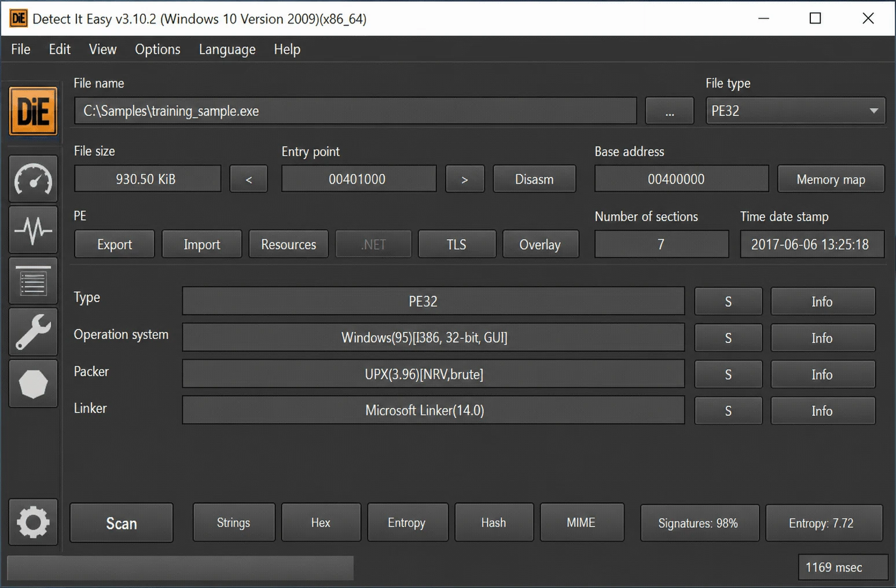Click the Entropy: 7.72 button

click(824, 523)
